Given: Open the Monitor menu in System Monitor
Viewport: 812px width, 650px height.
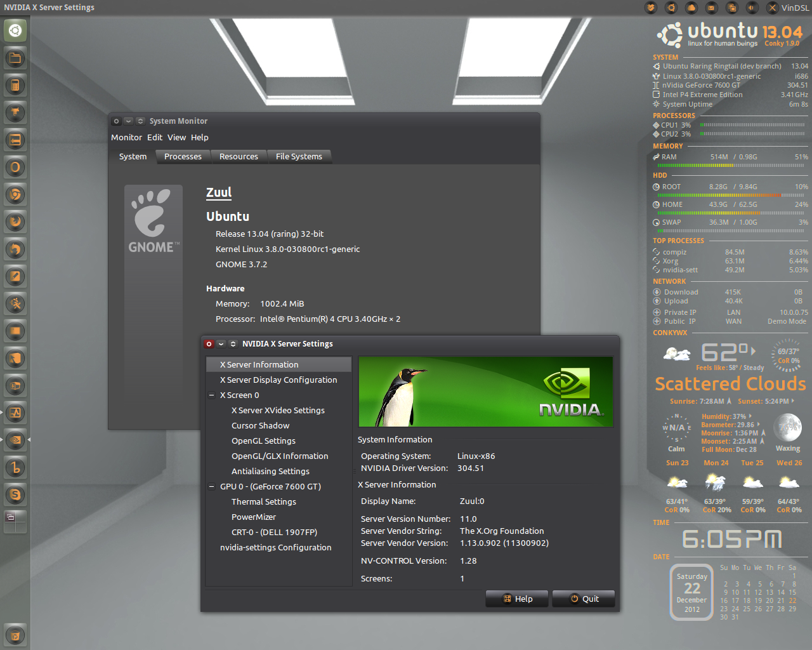Looking at the screenshot, I should [x=126, y=137].
